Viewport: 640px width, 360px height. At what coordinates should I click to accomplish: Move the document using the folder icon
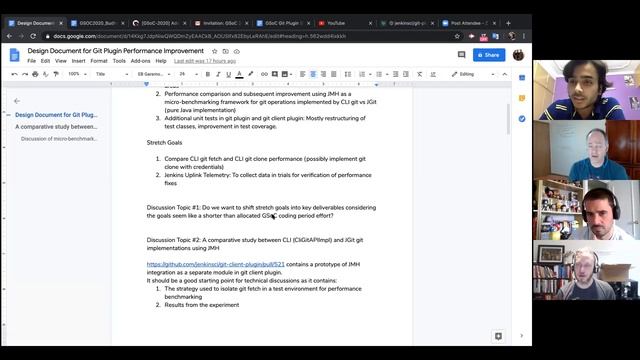coord(225,51)
